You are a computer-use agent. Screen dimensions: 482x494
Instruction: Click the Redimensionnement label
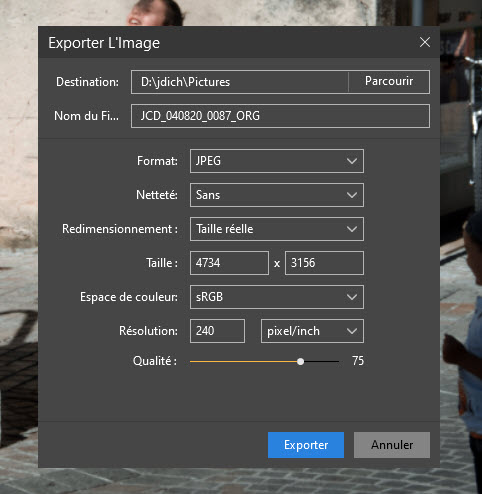click(120, 229)
